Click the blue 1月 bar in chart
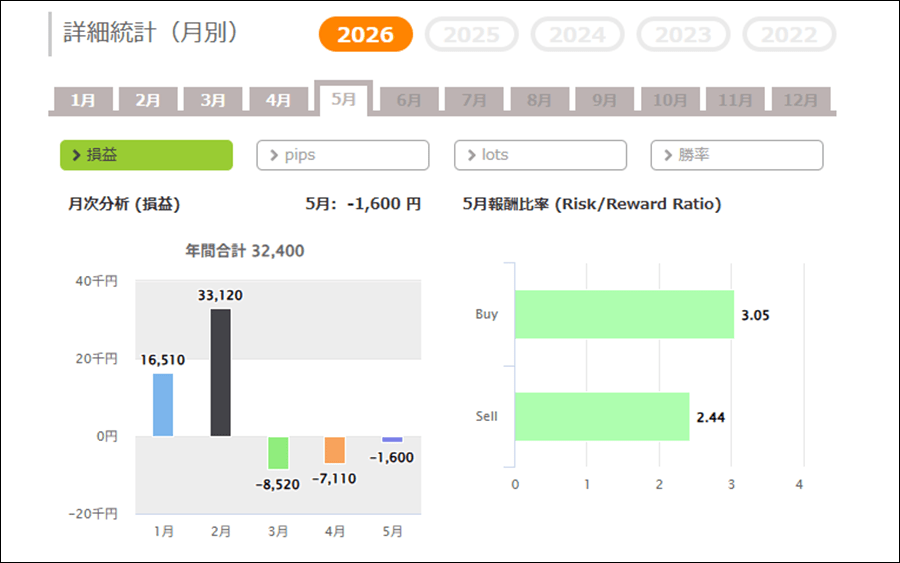This screenshot has width=900, height=563. (x=163, y=405)
